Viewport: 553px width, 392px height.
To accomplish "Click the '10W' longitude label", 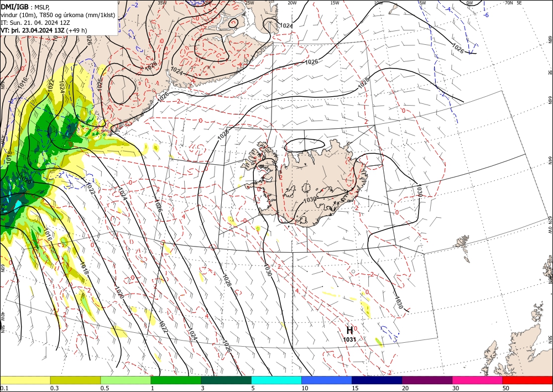I will [x=378, y=3].
